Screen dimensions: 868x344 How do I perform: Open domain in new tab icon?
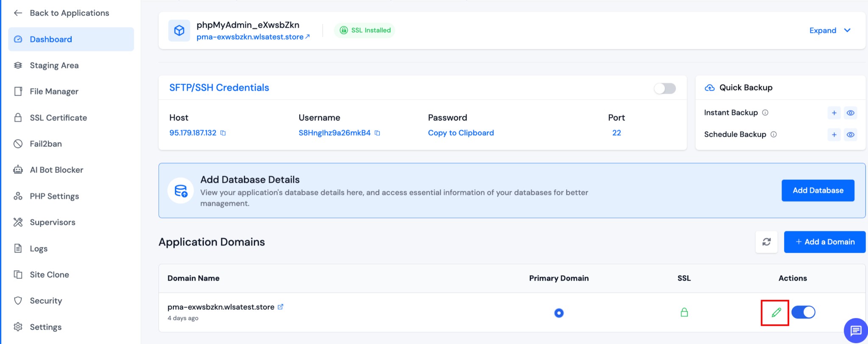click(280, 307)
